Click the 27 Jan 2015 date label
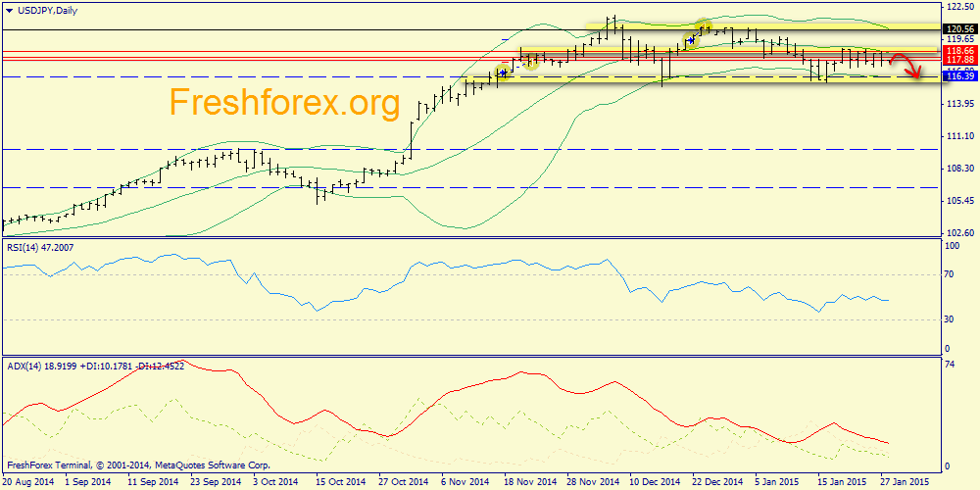The height and width of the screenshot is (490, 980). tap(905, 482)
